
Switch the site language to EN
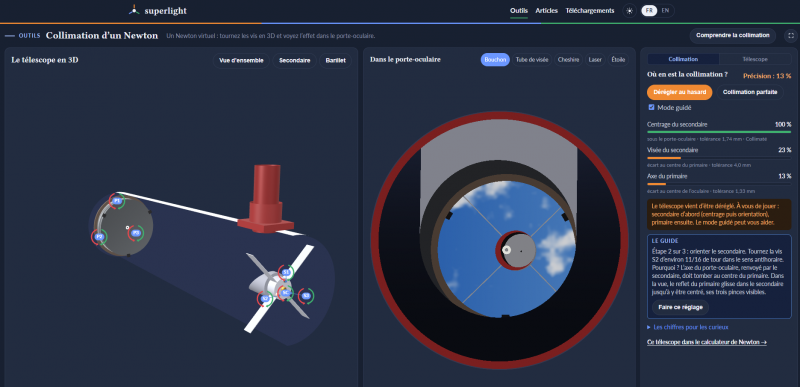coord(665,11)
